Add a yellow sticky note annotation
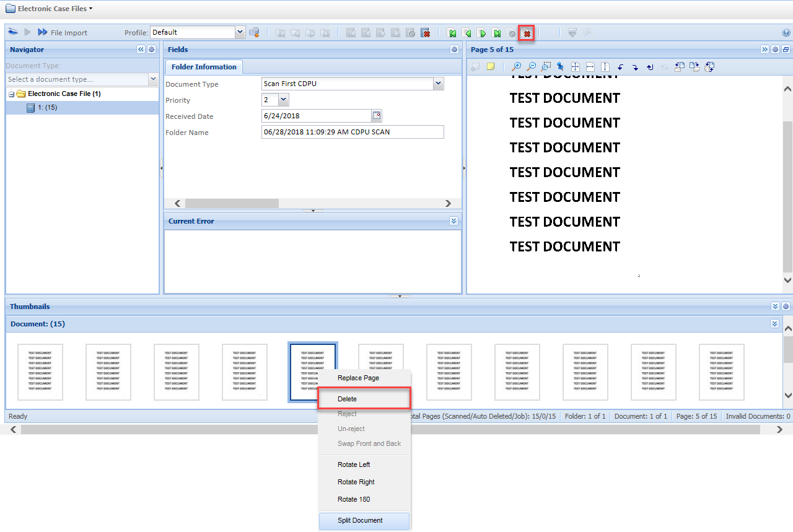This screenshot has width=793, height=532. coord(491,67)
